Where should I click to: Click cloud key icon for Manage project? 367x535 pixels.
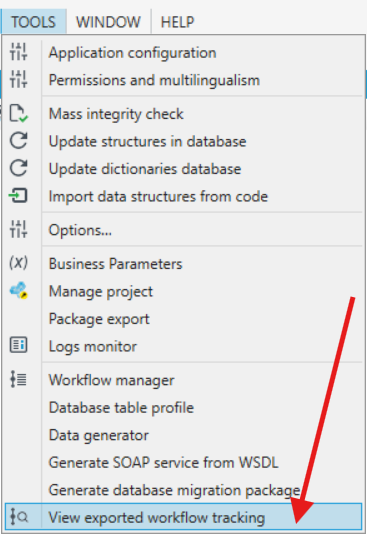click(x=18, y=290)
